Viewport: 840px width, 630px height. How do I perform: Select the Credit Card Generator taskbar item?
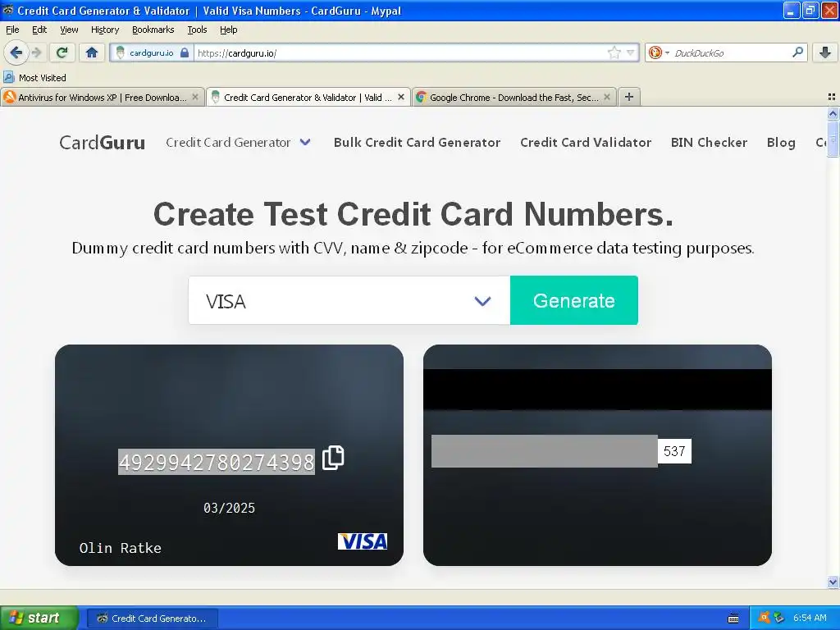[152, 619]
